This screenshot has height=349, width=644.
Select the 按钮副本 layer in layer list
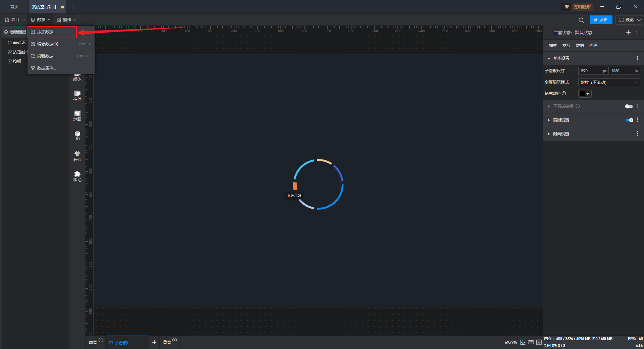(x=17, y=52)
